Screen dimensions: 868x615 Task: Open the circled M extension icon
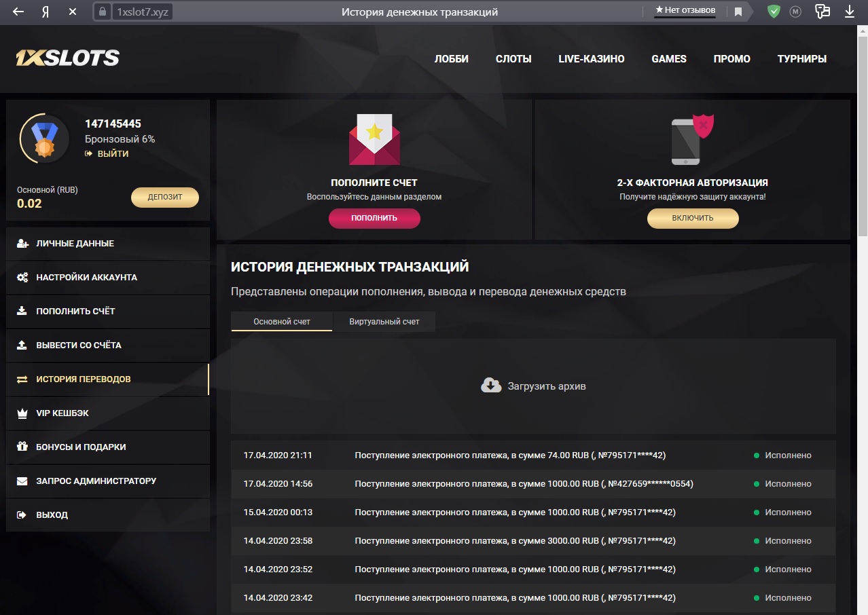tap(795, 12)
